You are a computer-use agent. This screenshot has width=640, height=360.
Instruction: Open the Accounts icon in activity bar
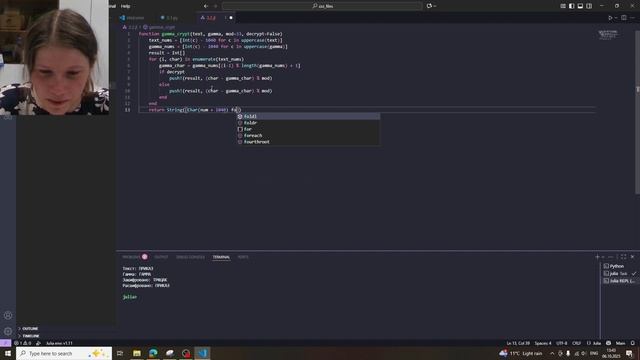click(x=8, y=316)
